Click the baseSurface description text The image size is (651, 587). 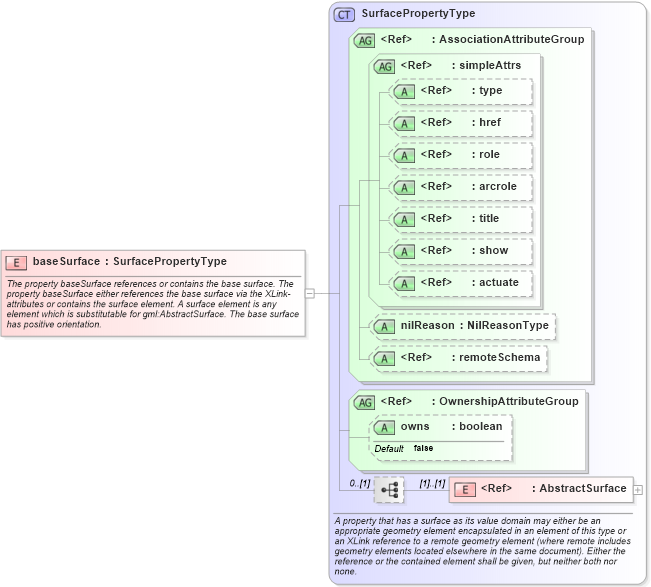(x=153, y=304)
